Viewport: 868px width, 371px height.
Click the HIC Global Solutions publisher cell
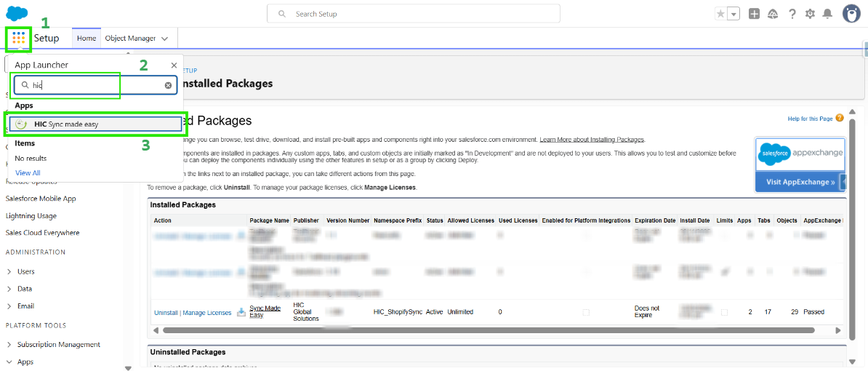[306, 312]
